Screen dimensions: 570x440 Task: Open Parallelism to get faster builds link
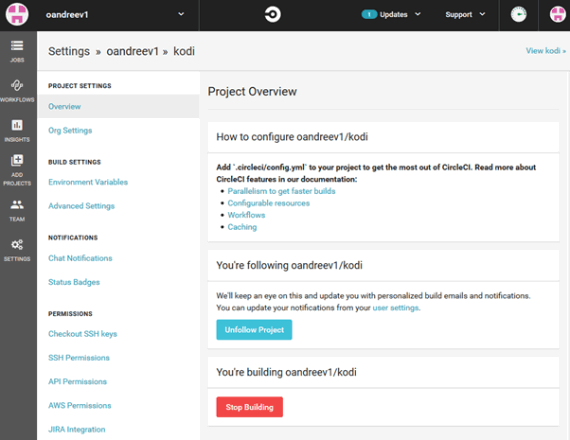pyautogui.click(x=281, y=191)
